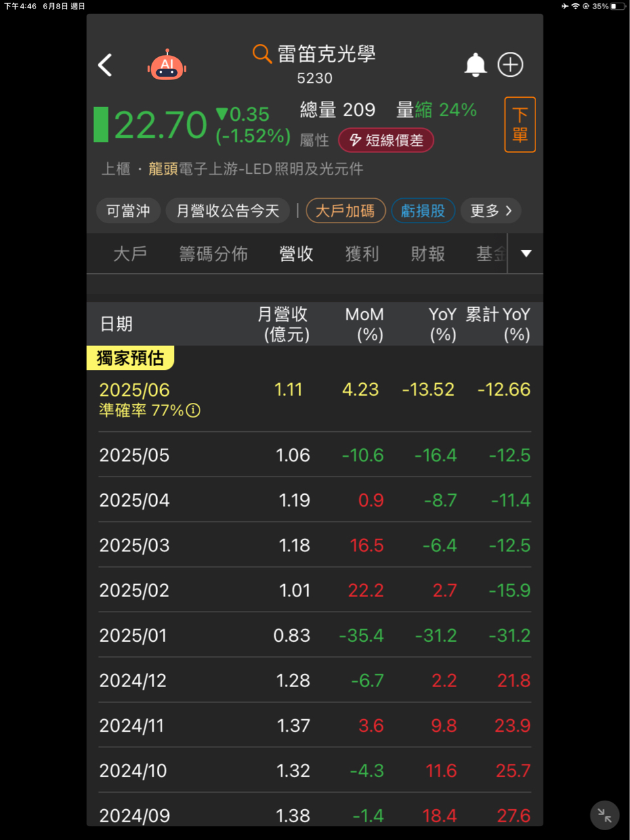
Task: Select the 2024/10 row date
Action: 133,771
